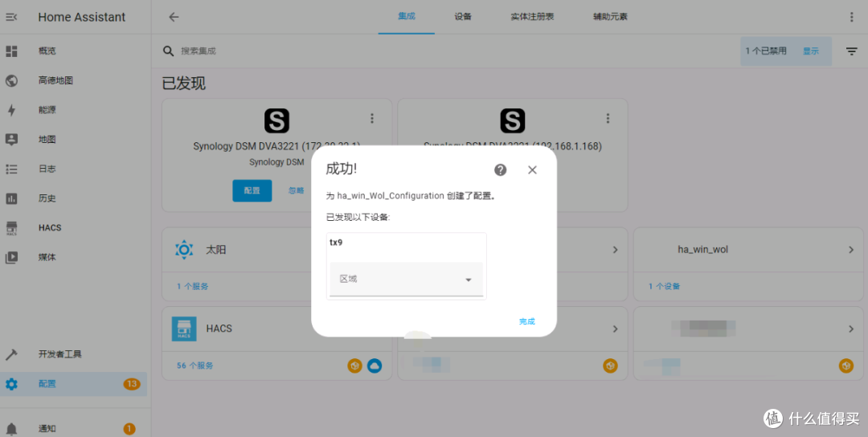Open the 媒体 play library icon
Screen dimensions: 868x437
pos(11,257)
